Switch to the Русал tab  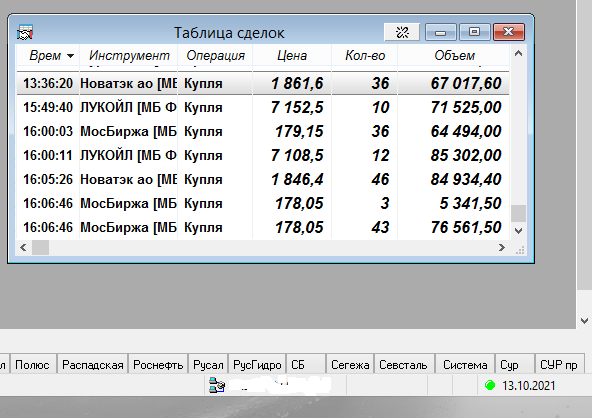208,365
